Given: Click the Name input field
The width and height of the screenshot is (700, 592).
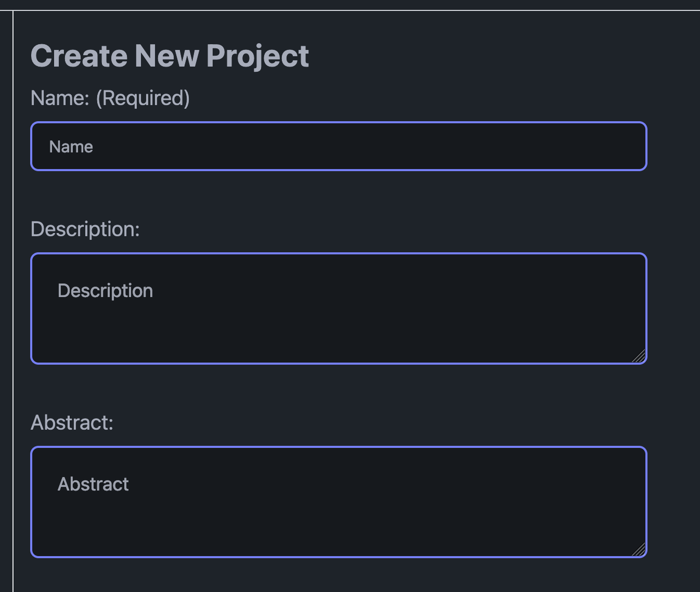Looking at the screenshot, I should point(338,146).
